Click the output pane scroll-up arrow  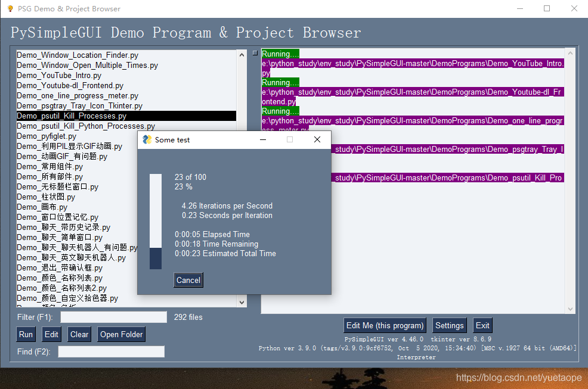point(570,53)
